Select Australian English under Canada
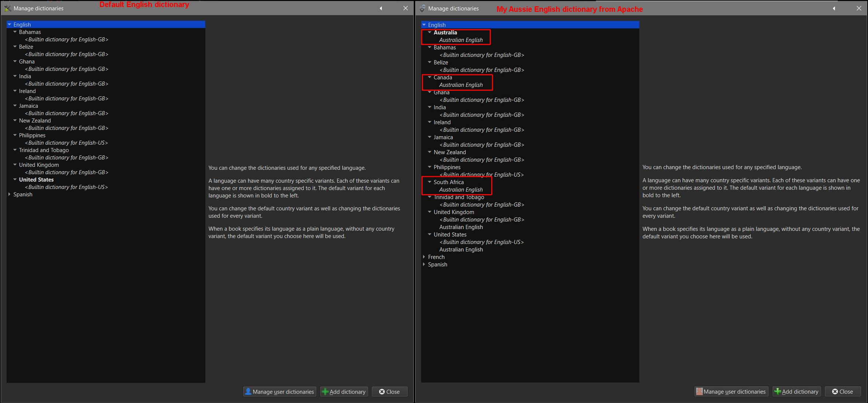The width and height of the screenshot is (868, 403). pyautogui.click(x=461, y=85)
